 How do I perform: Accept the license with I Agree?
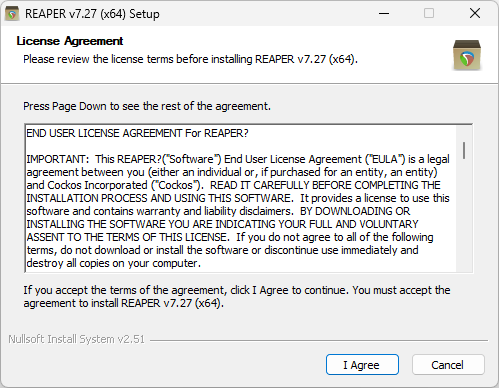point(362,365)
